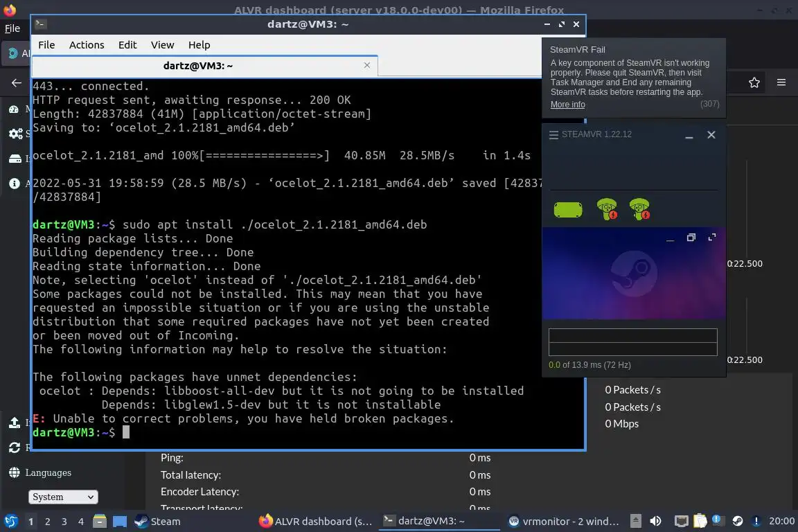
Task: Click the 'STEAMVR 1.22.12' title text
Action: (596, 134)
